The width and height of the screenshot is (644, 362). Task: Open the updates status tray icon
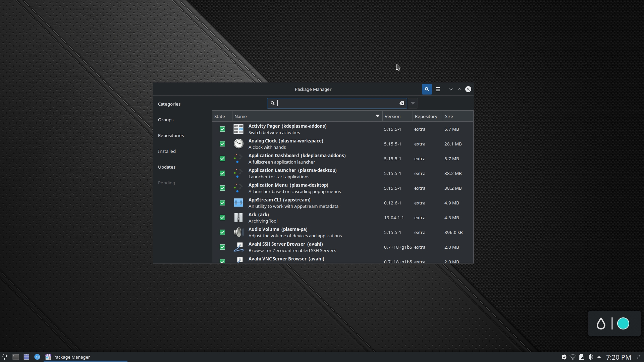tap(564, 357)
